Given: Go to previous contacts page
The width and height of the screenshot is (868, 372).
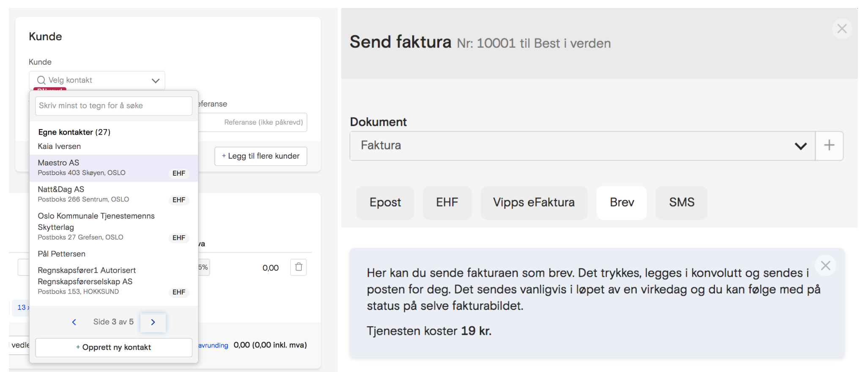Looking at the screenshot, I should [74, 322].
